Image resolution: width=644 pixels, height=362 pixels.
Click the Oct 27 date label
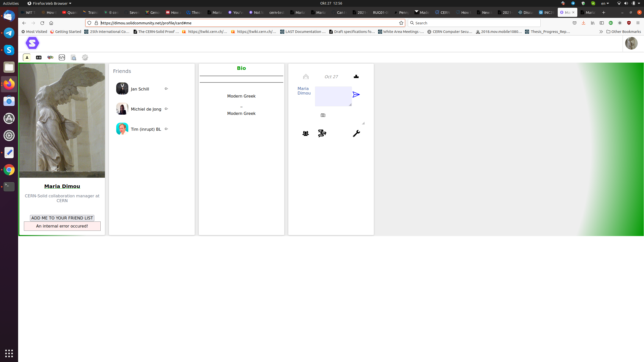[x=331, y=77]
